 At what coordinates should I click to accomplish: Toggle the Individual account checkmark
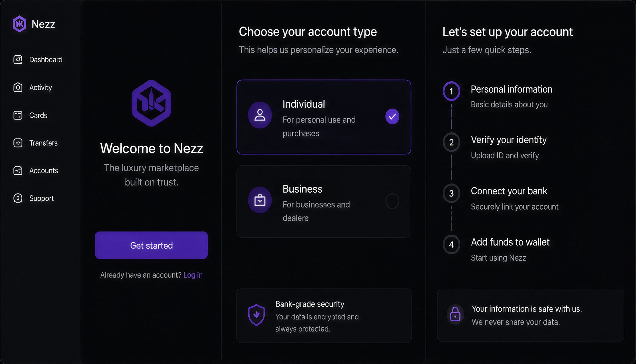(392, 116)
